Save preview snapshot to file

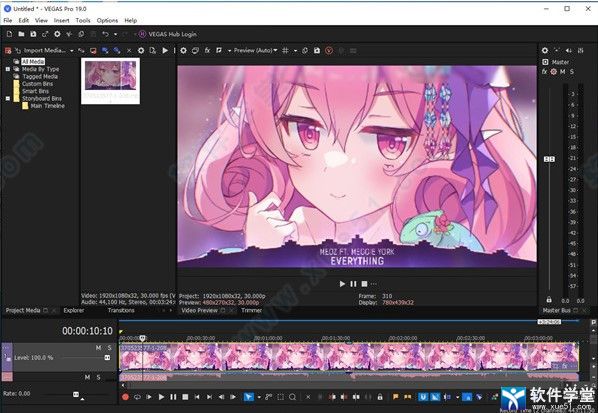317,50
